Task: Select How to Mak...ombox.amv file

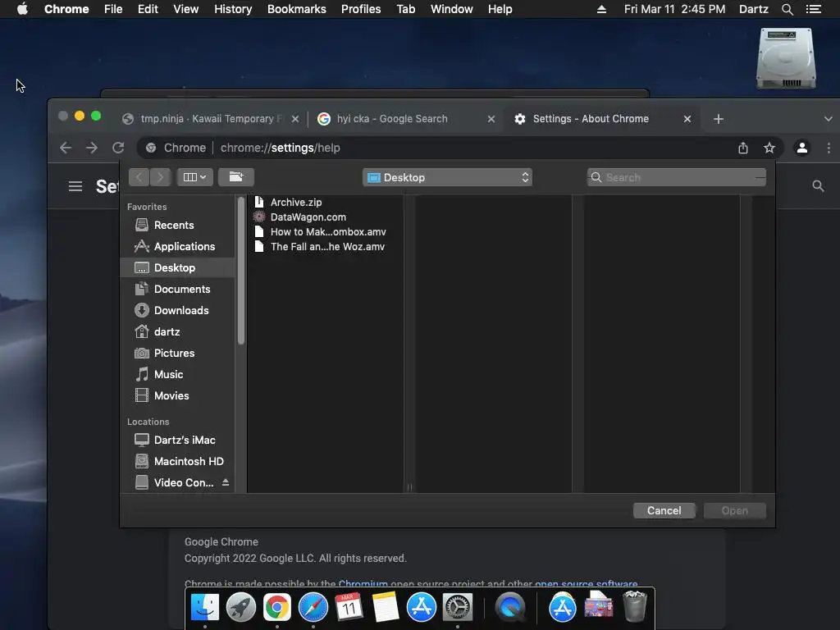Action: [x=326, y=232]
